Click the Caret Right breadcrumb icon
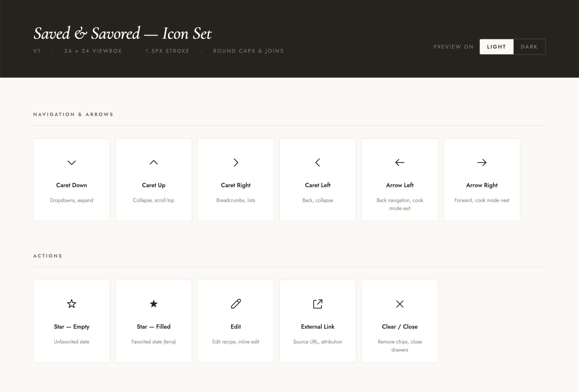This screenshot has width=579, height=392. (x=236, y=163)
